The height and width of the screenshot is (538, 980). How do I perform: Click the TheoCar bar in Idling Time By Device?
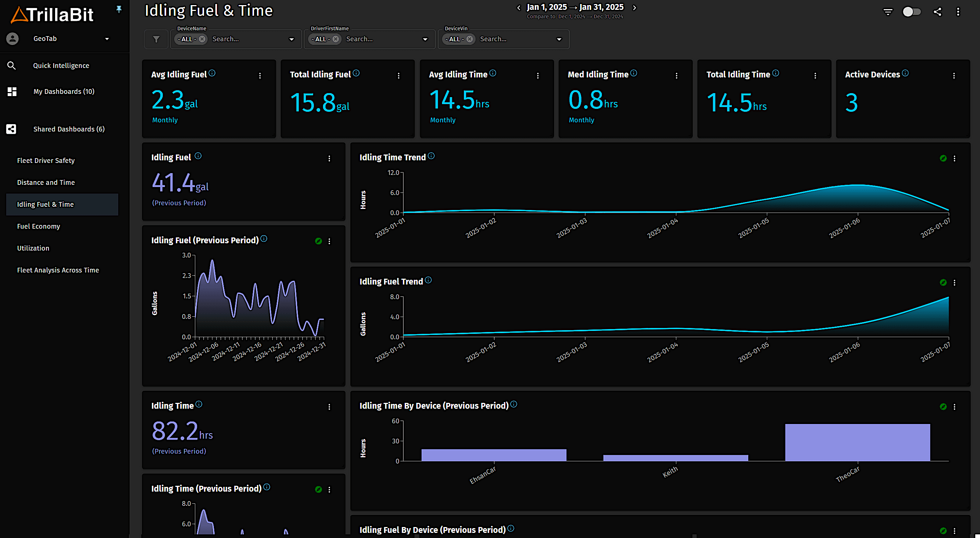click(857, 442)
